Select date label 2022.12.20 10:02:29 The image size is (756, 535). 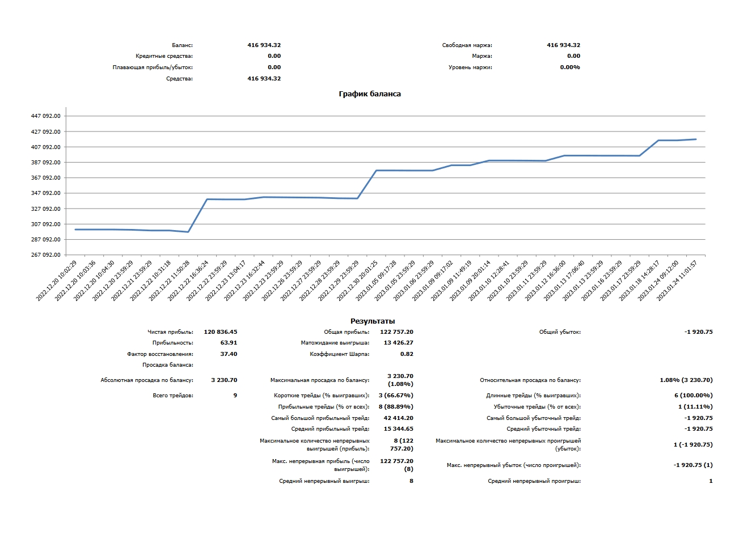coord(56,281)
